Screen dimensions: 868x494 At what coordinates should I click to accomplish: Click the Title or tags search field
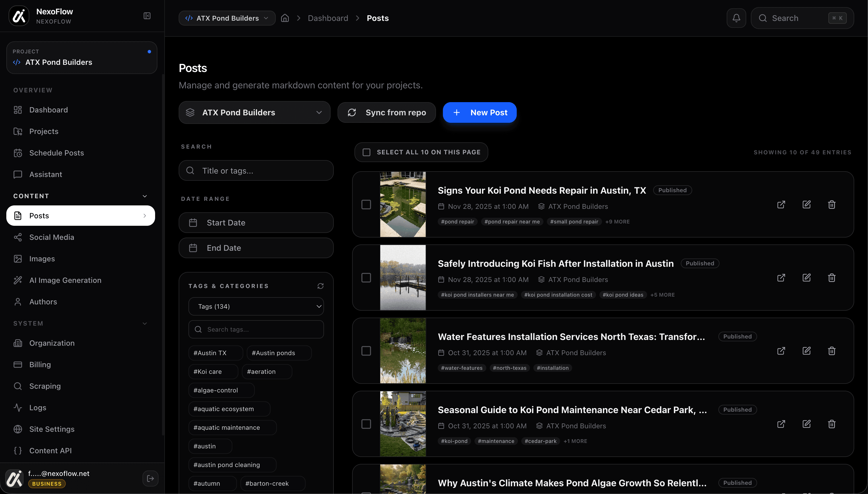click(256, 170)
